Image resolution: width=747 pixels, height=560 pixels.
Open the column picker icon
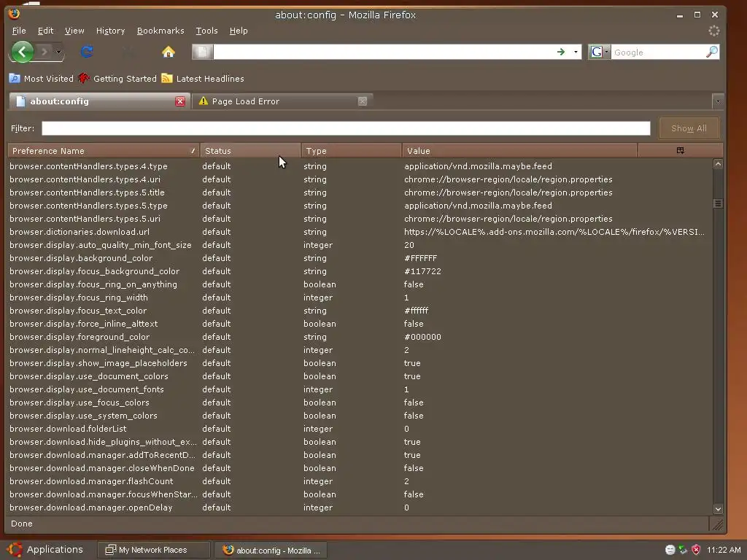tap(681, 151)
